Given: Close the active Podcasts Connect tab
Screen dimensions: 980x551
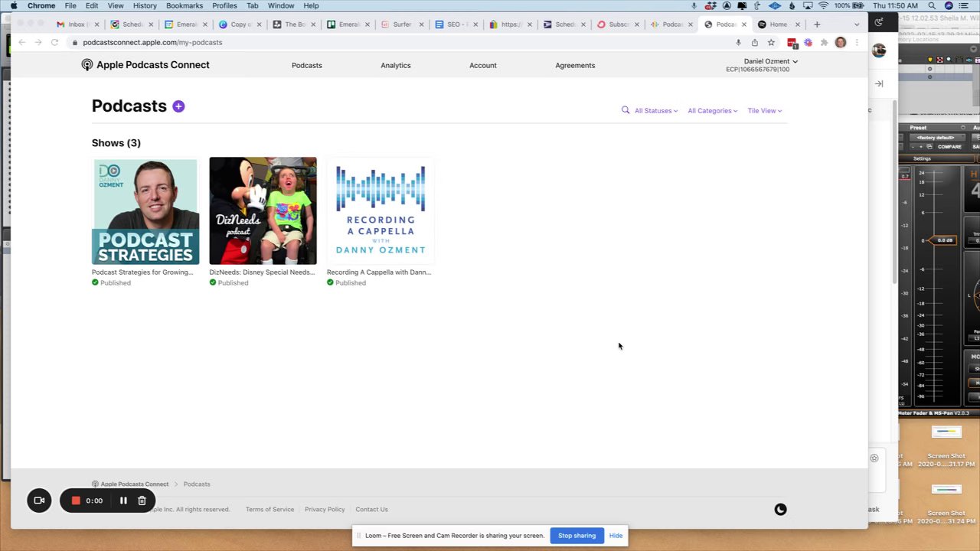Looking at the screenshot, I should (743, 24).
